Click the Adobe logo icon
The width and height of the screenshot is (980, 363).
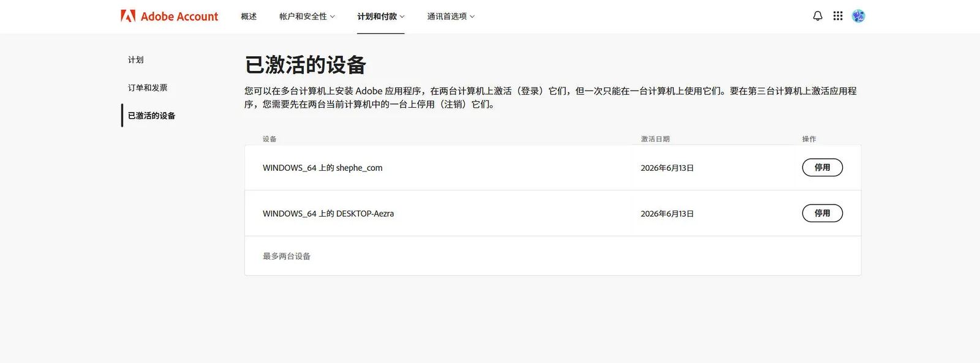(128, 16)
